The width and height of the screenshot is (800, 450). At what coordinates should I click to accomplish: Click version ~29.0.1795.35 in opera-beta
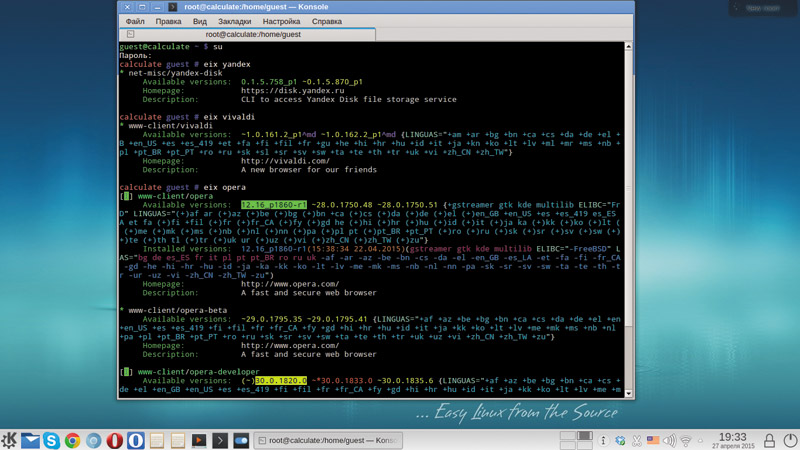pos(271,319)
